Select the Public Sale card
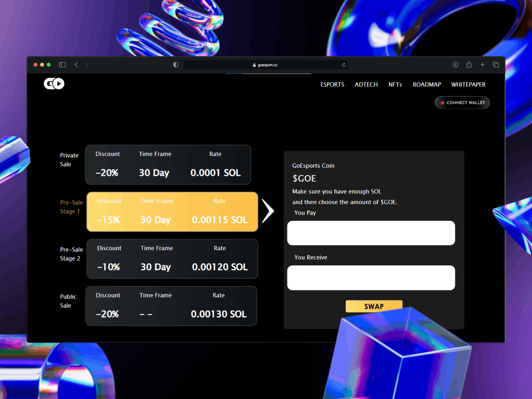Viewport: 532px width, 399px height. 171,306
